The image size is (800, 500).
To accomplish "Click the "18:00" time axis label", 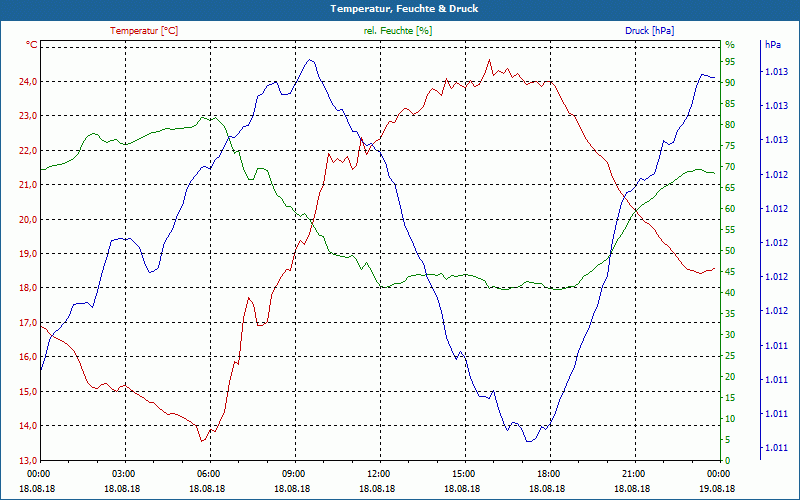I will click(547, 473).
